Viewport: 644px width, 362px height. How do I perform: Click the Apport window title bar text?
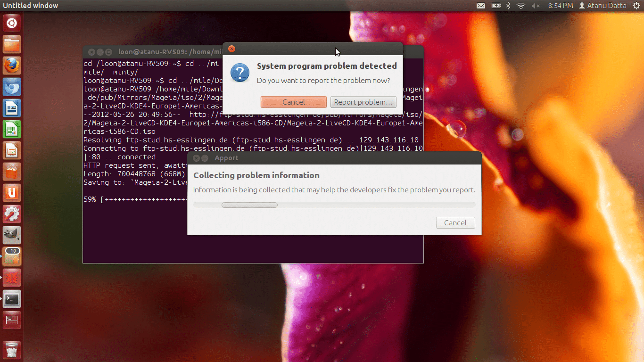[x=226, y=158]
